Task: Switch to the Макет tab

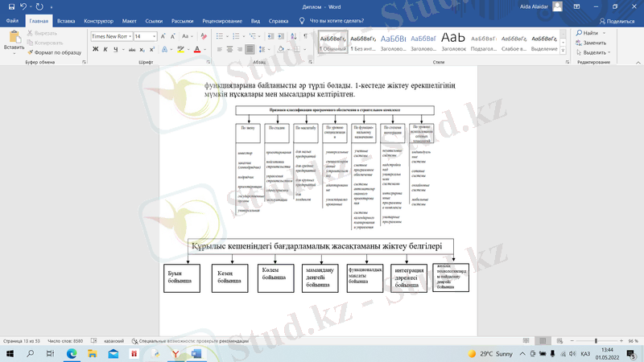Action: click(129, 21)
